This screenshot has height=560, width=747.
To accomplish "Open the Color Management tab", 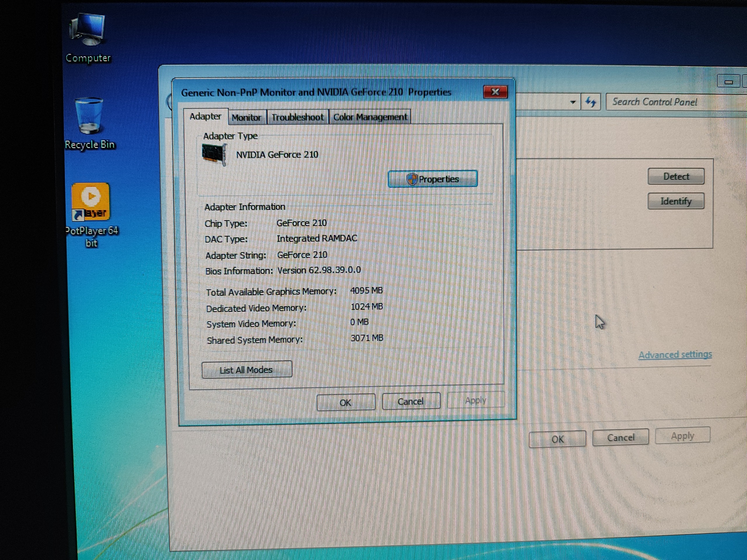I will (x=370, y=117).
